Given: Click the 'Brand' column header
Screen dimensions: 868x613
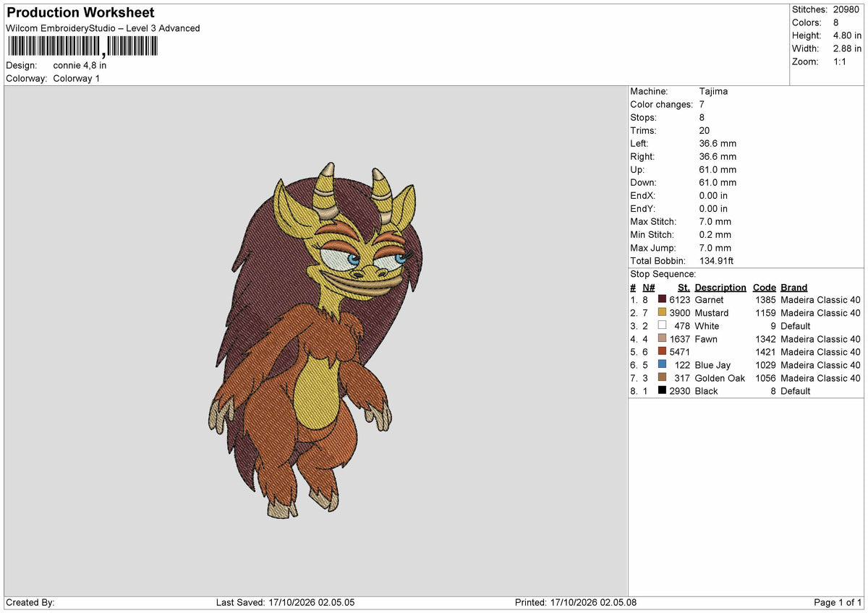Looking at the screenshot, I should point(794,287).
